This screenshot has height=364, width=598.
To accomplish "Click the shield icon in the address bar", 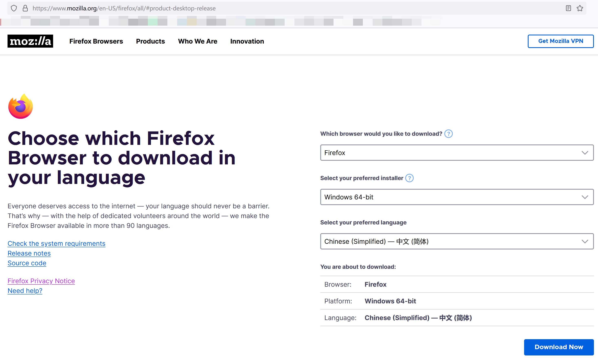I will pos(14,8).
